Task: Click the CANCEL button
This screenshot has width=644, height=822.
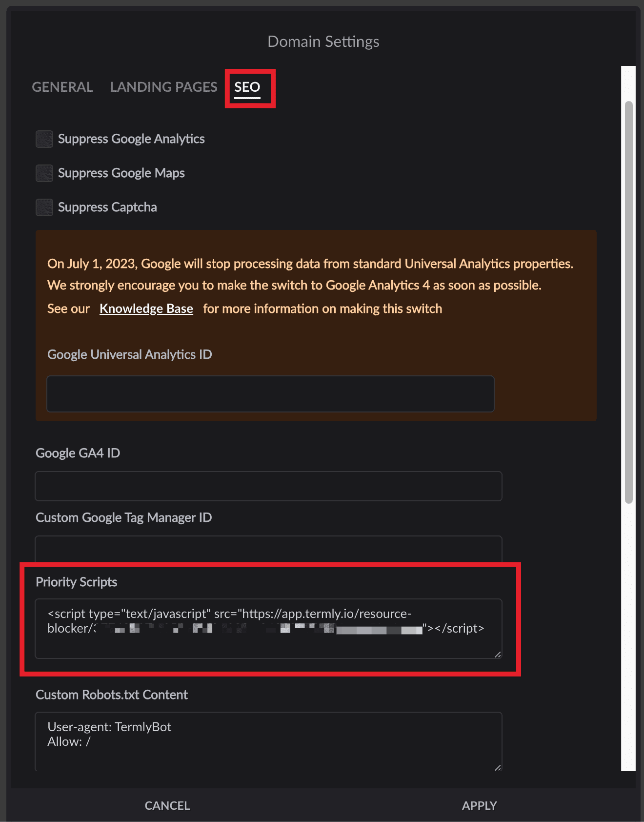Action: tap(167, 805)
